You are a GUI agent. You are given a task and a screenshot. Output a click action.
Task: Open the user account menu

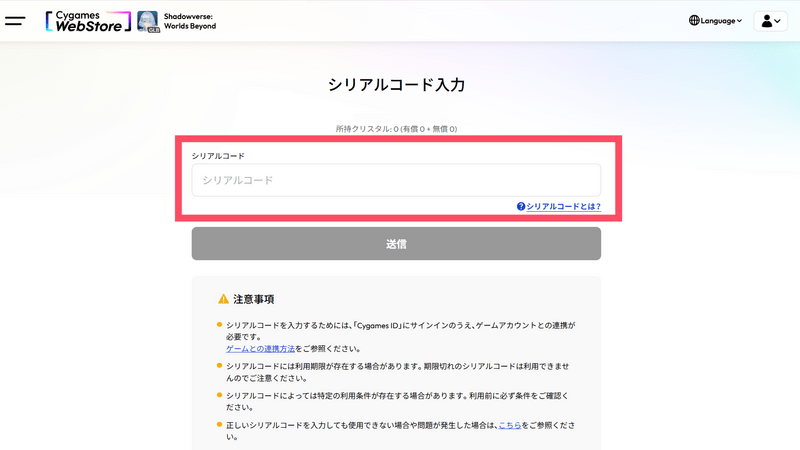pyautogui.click(x=770, y=21)
